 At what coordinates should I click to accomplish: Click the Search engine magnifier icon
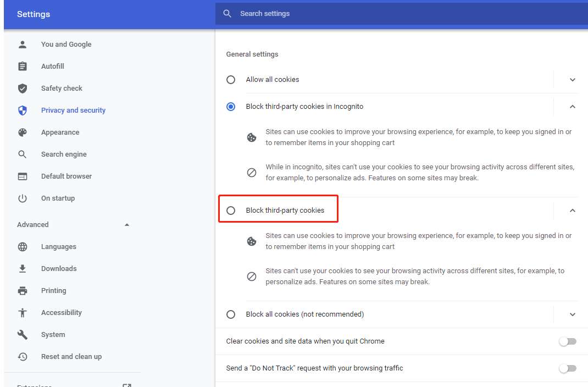pyautogui.click(x=23, y=154)
